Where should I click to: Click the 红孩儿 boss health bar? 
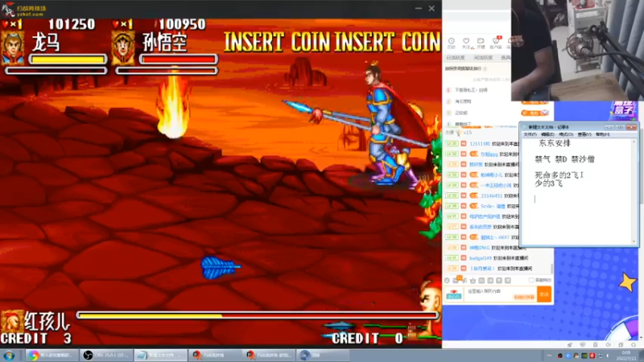coord(258,315)
